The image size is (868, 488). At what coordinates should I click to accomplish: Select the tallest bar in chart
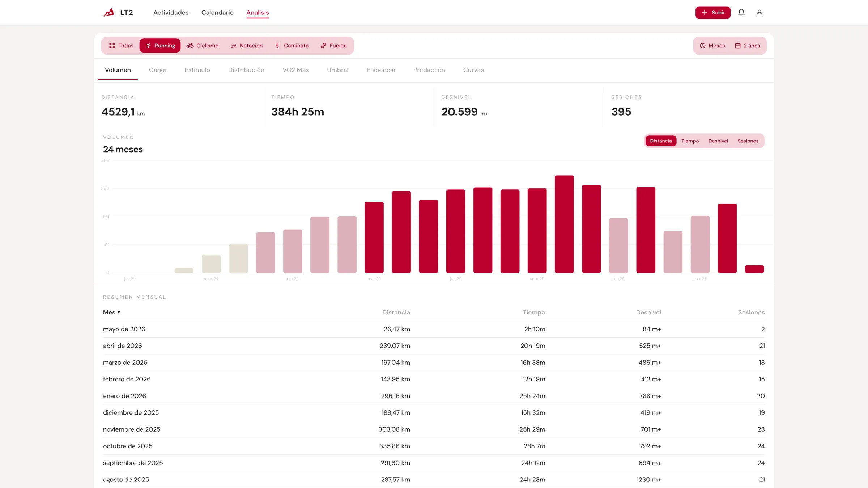tap(564, 224)
